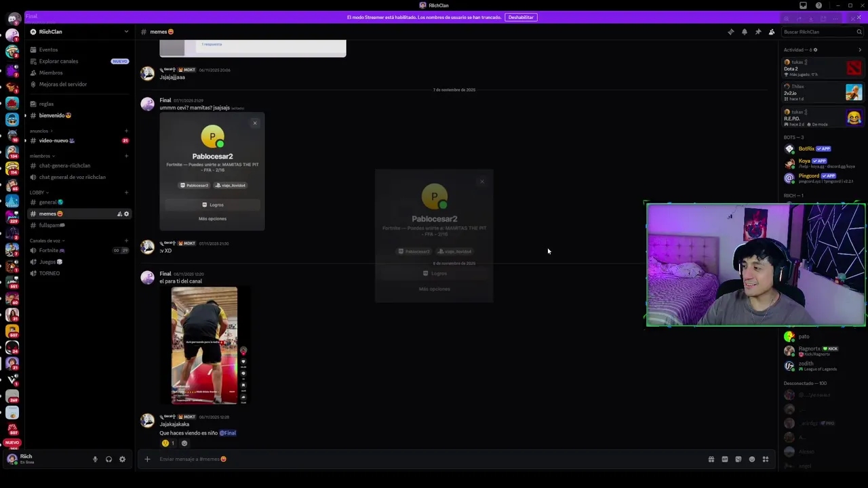This screenshot has height=488, width=868.
Task: Open memes channel settings gear
Action: pos(126,214)
